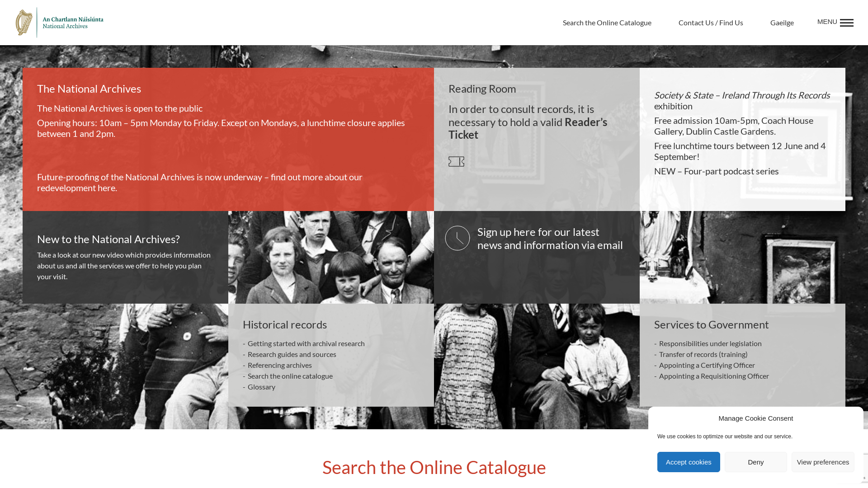The height and width of the screenshot is (488, 868).
Task: Open Search the online catalogue list link
Action: tap(290, 376)
